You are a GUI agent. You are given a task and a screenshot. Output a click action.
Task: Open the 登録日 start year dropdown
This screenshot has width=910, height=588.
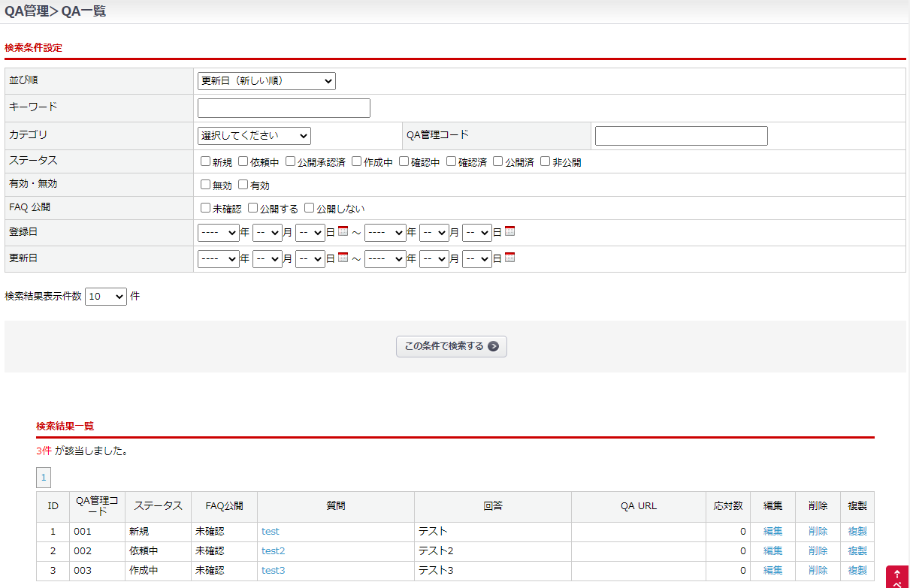pos(218,233)
